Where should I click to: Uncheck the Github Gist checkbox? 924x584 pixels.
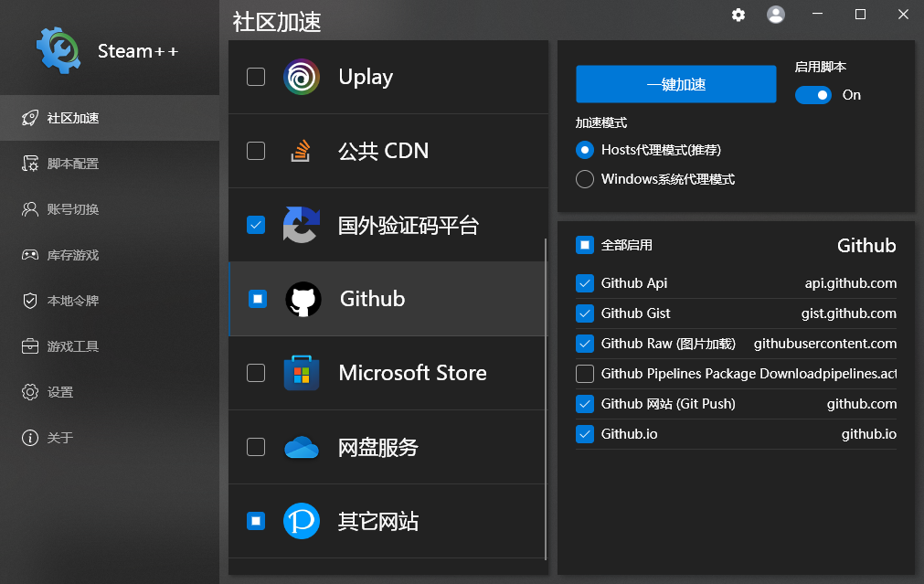[x=585, y=313]
